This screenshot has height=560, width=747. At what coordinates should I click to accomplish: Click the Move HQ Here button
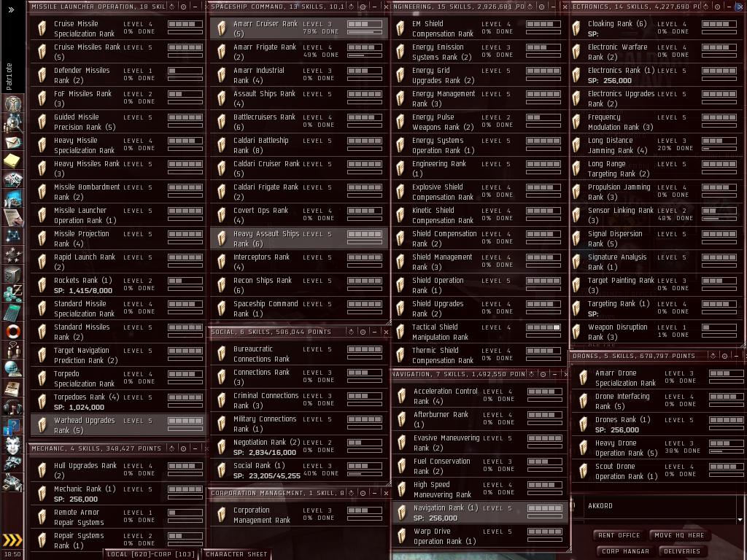679,535
